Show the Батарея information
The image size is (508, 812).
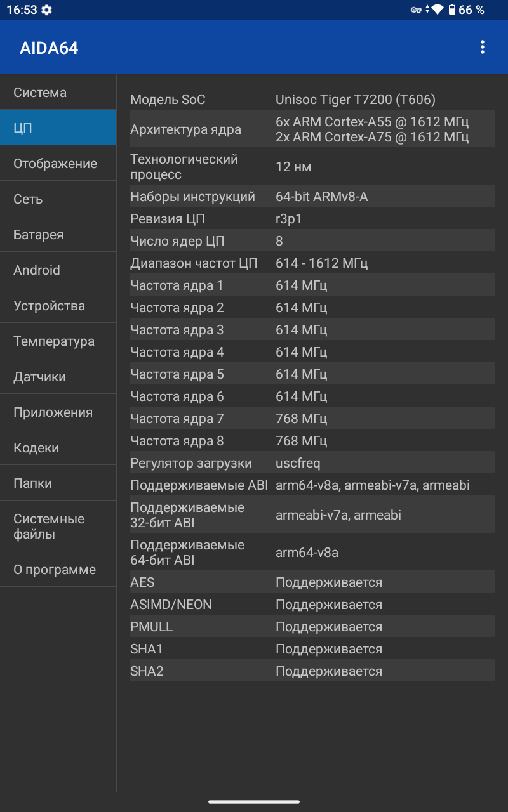click(58, 235)
